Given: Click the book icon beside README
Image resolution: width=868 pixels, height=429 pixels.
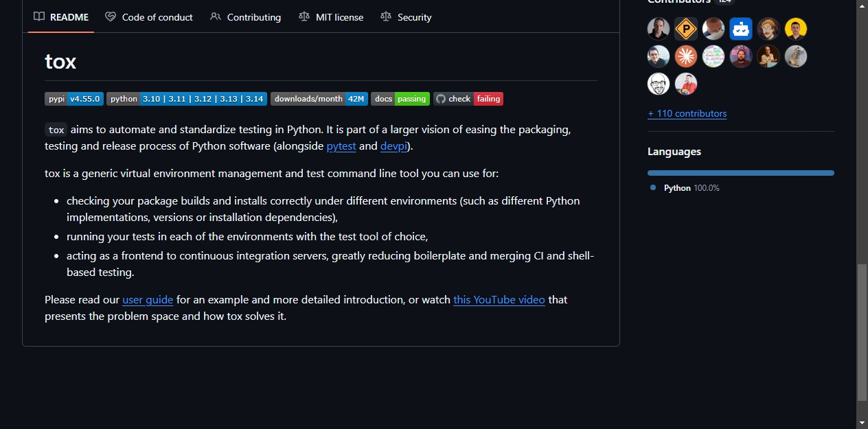Looking at the screenshot, I should coord(39,17).
